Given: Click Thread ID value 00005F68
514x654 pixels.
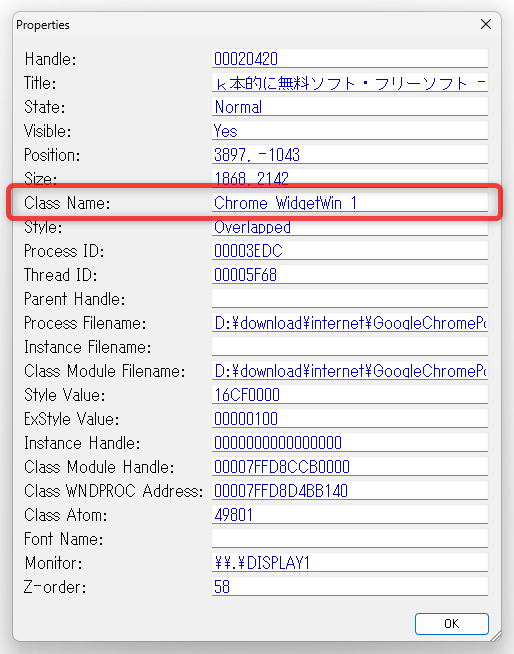Looking at the screenshot, I should click(350, 275).
